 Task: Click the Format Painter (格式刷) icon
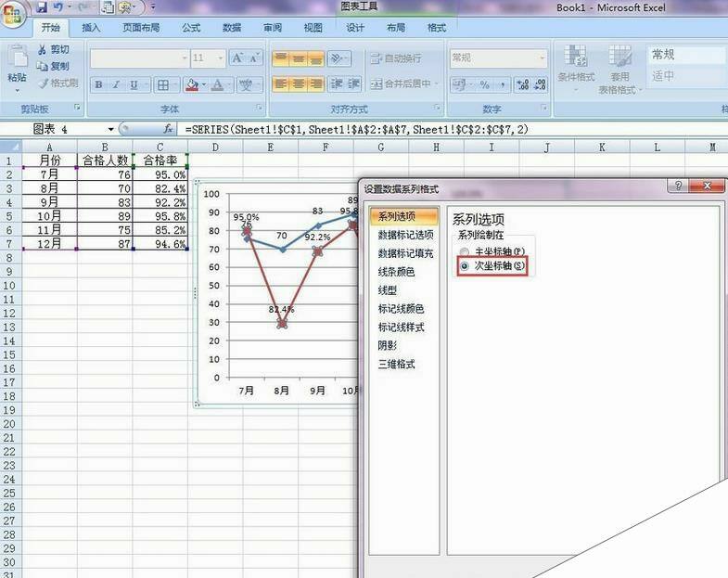(x=42, y=83)
